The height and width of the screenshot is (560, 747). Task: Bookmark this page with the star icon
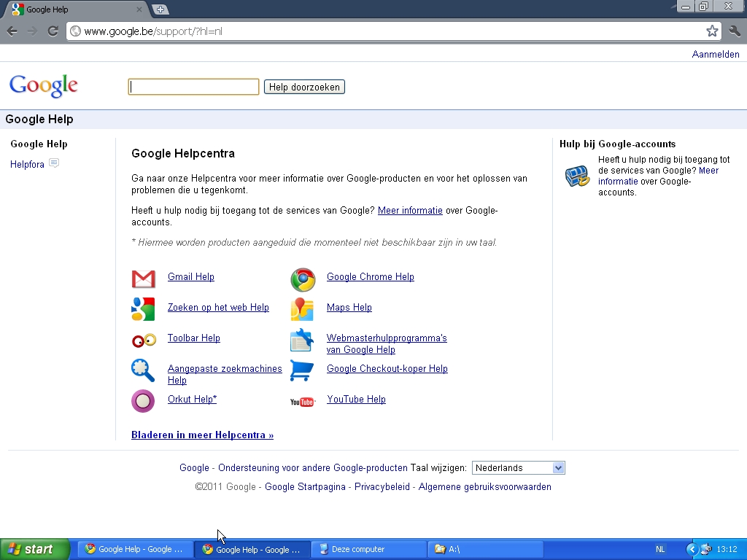pyautogui.click(x=712, y=31)
